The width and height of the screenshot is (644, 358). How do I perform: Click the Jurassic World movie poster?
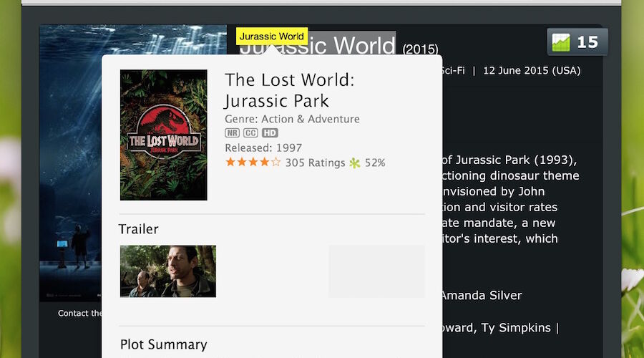click(71, 163)
